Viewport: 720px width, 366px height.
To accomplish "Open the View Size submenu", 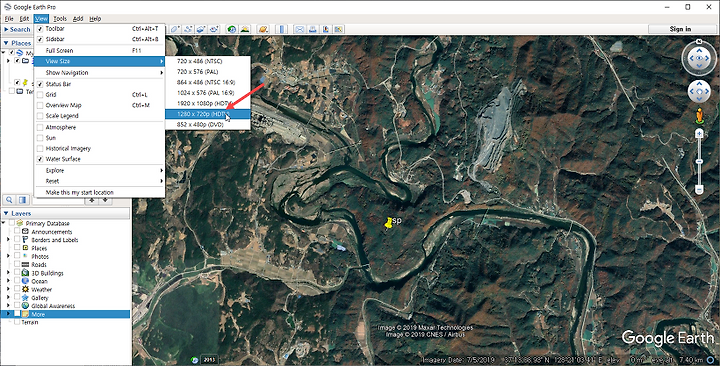I will pos(99,61).
